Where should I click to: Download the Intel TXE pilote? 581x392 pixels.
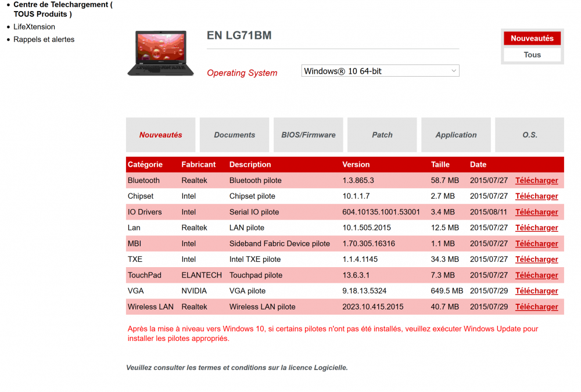pos(536,260)
